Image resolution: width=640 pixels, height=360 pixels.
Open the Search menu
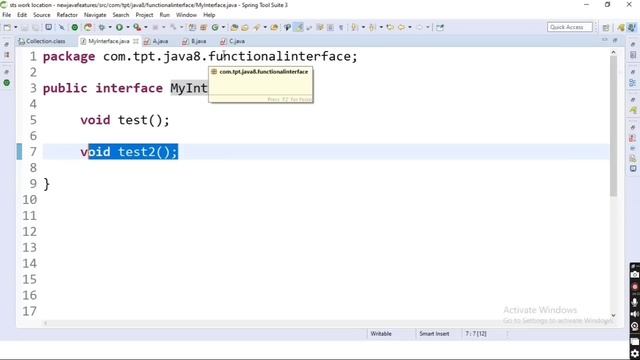pos(121,15)
